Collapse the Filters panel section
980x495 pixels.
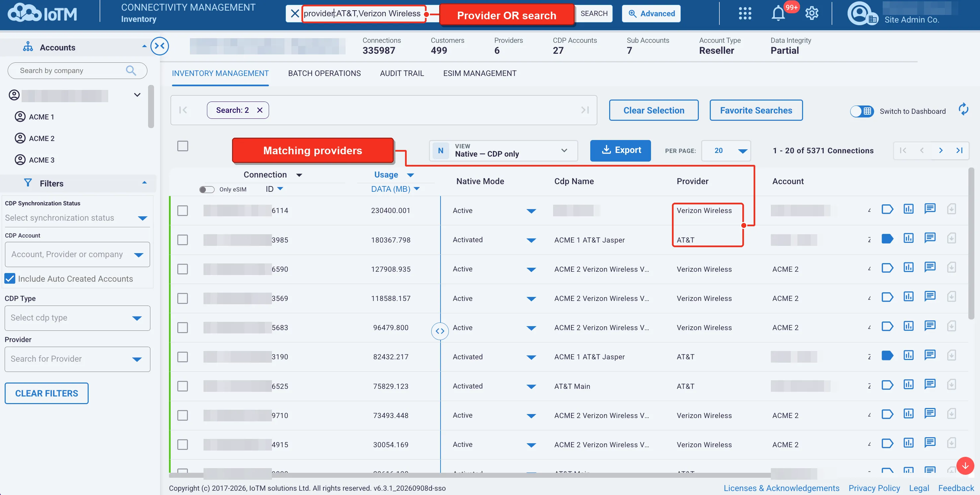click(144, 183)
